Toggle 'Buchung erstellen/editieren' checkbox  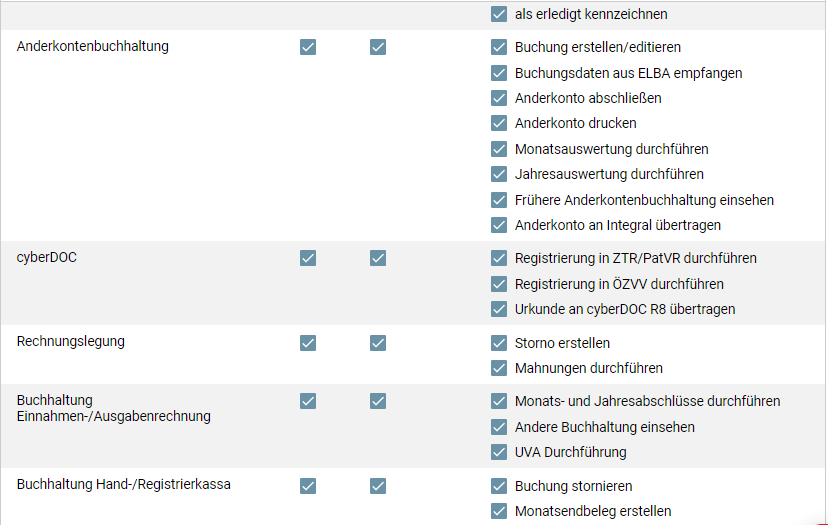click(498, 47)
